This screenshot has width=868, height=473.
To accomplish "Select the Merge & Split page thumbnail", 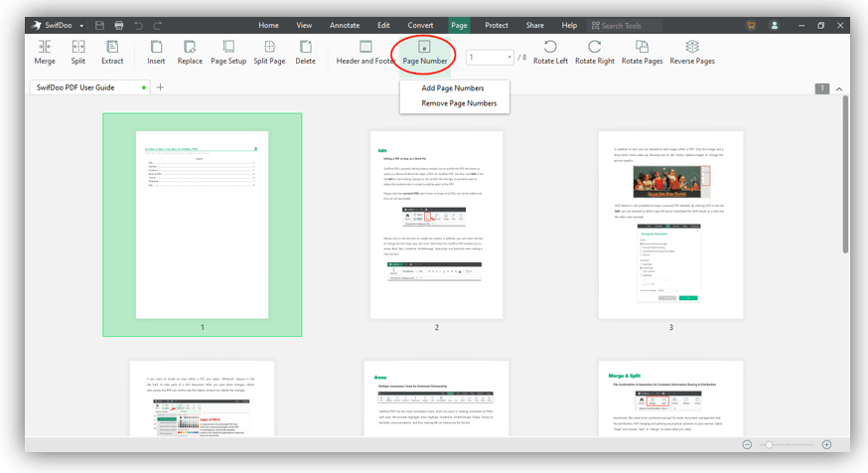I will pos(671,398).
